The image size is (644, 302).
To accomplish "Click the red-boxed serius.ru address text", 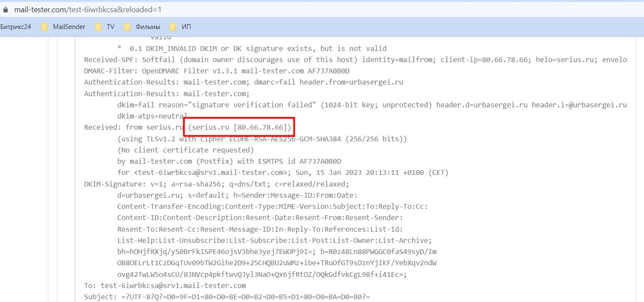I will coord(240,127).
